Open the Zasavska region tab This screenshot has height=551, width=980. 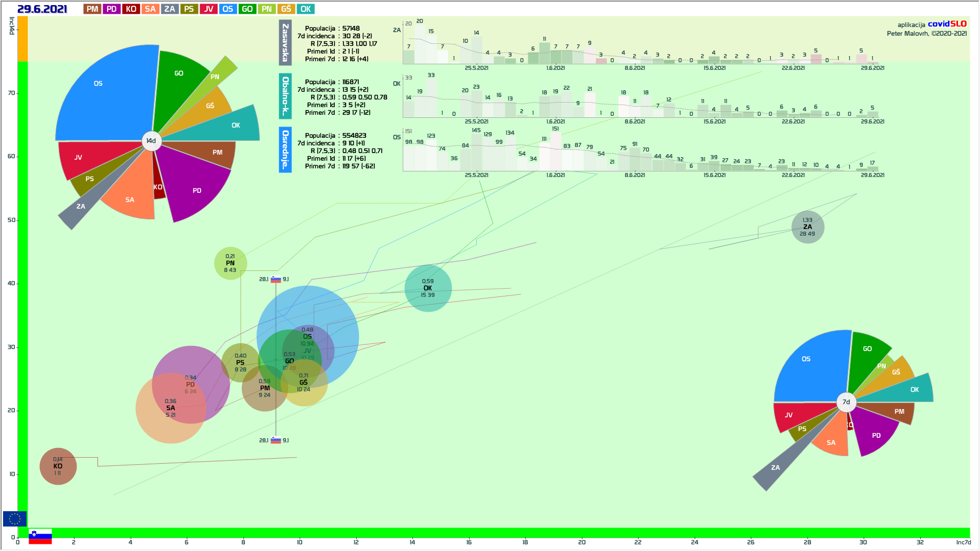[285, 43]
